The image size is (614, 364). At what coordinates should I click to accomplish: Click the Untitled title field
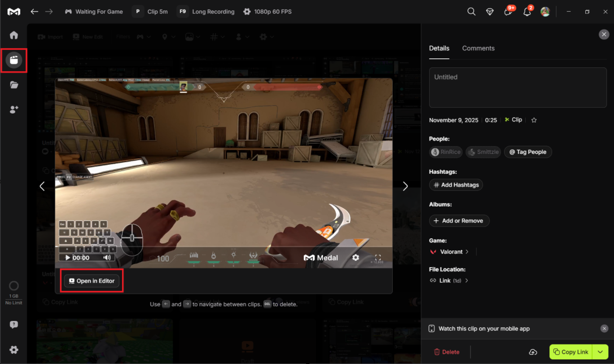click(518, 88)
